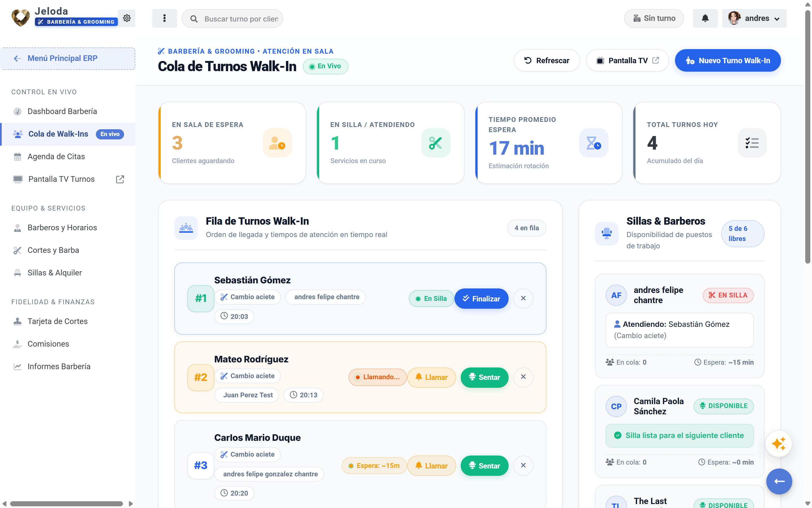The width and height of the screenshot is (812, 508).
Task: Select Cola de Walk-Ins sidebar item
Action: (x=68, y=134)
